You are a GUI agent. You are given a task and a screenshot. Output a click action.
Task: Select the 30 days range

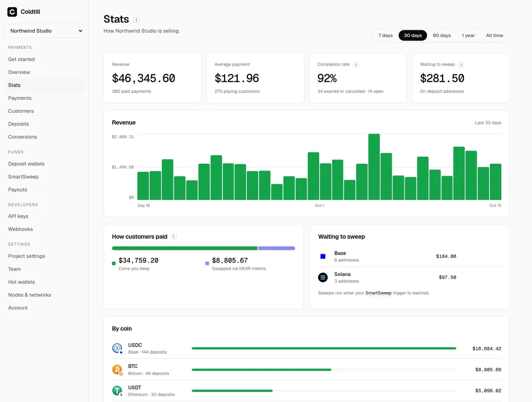[413, 35]
